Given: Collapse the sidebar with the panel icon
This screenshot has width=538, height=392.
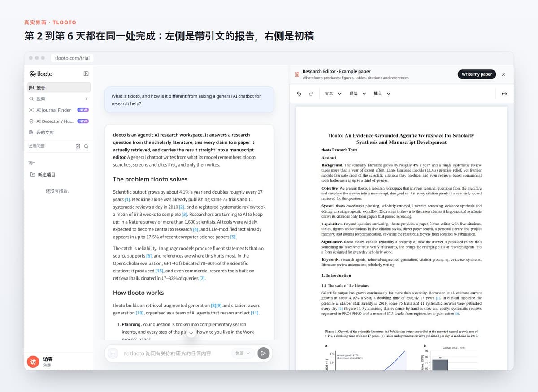Looking at the screenshot, I should (86, 73).
